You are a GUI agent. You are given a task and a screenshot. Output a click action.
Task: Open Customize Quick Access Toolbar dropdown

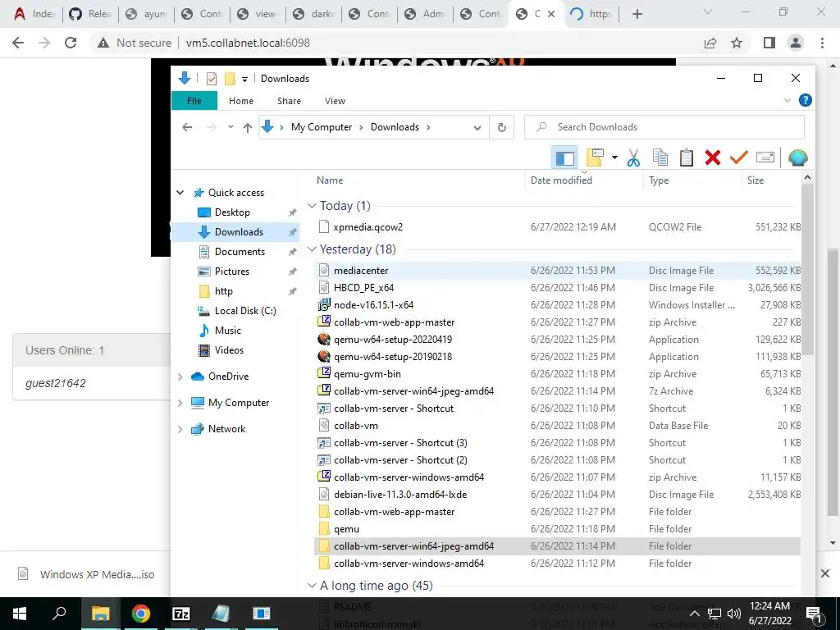(244, 80)
